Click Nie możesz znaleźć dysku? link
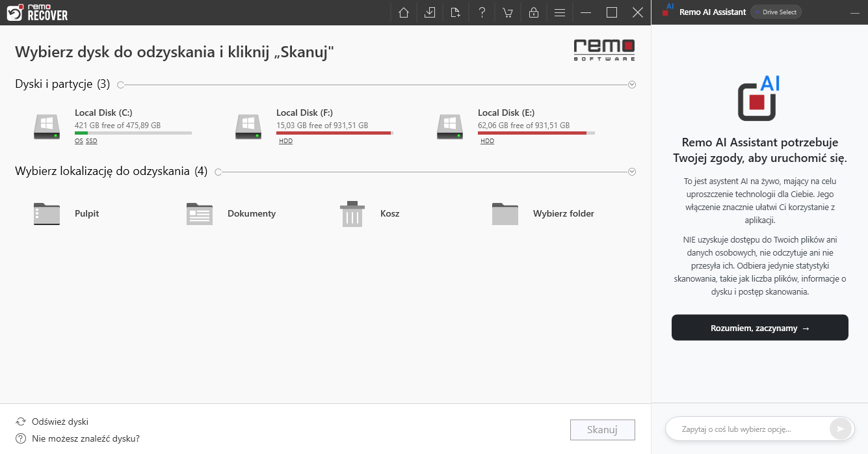This screenshot has height=454, width=868. tap(86, 438)
